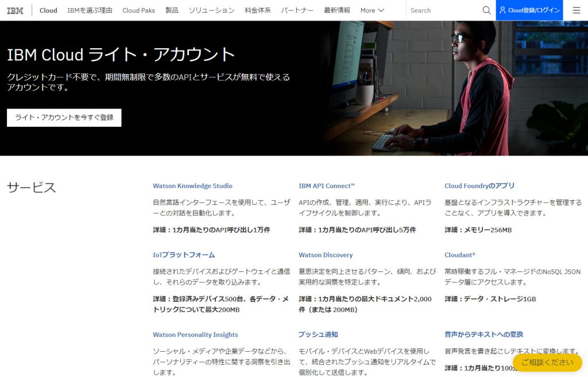
Task: Click the ご相談ください chat button
Action: [x=547, y=363]
